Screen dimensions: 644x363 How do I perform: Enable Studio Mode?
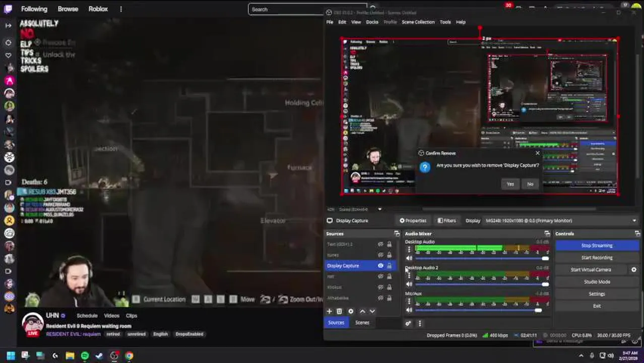[597, 282]
